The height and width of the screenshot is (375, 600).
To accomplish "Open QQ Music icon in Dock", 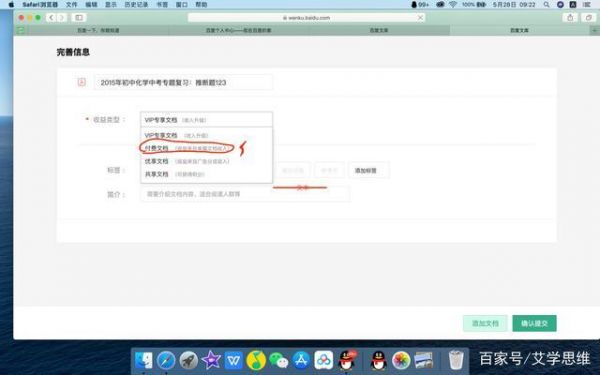I will [x=256, y=360].
